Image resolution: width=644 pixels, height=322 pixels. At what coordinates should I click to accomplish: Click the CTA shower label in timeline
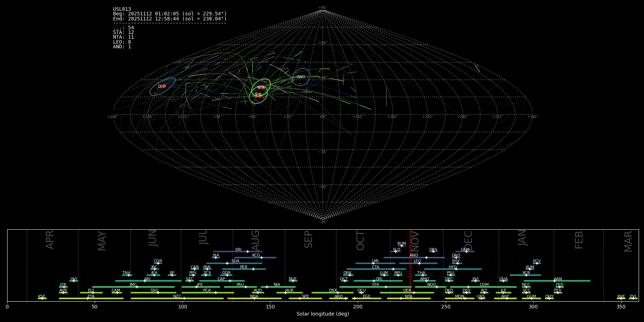click(375, 267)
